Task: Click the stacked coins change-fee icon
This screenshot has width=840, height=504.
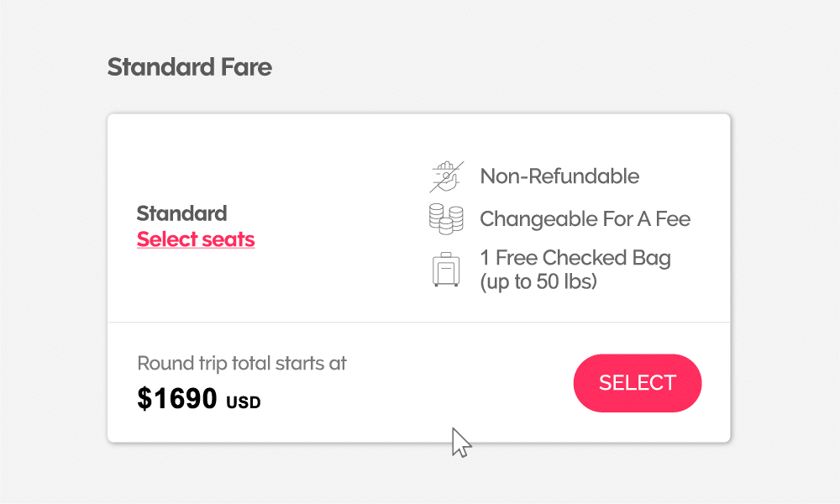Action: [446, 219]
